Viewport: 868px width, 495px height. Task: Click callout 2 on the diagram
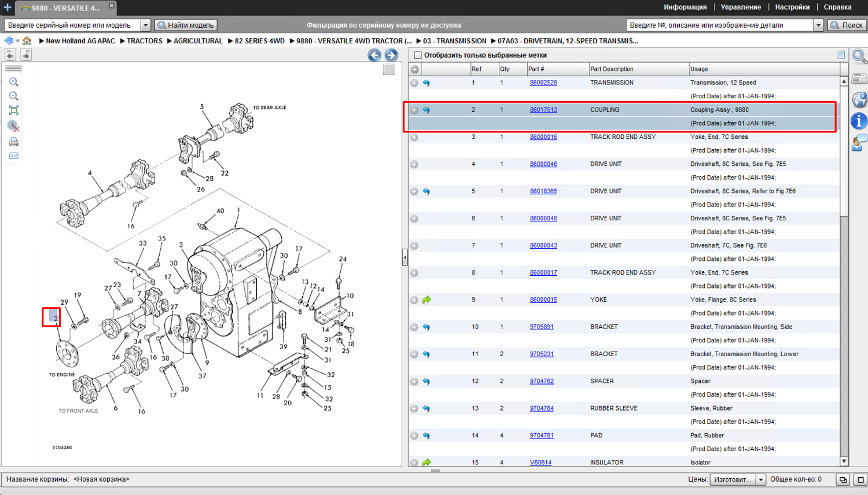coord(54,317)
